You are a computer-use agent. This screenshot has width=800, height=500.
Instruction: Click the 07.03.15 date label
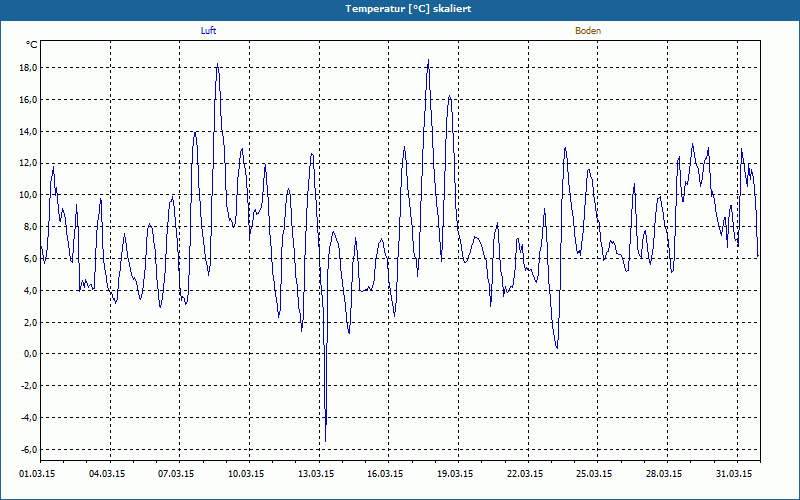(176, 474)
